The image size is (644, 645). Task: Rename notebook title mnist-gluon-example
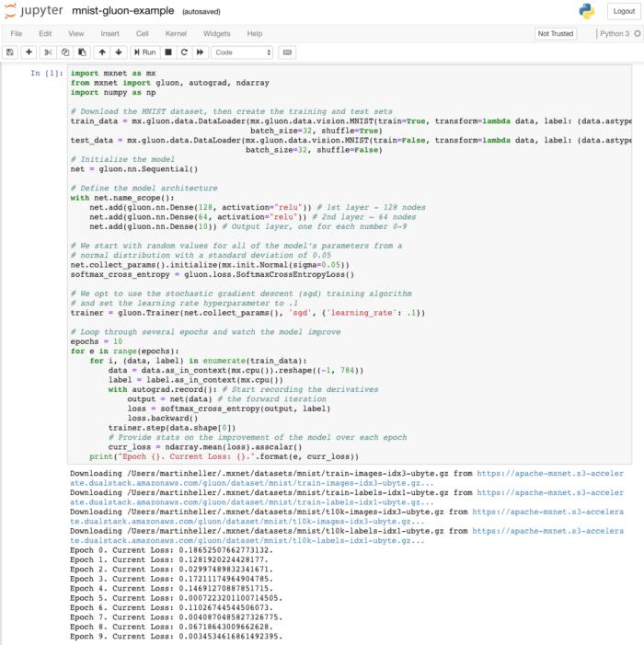pos(122,11)
